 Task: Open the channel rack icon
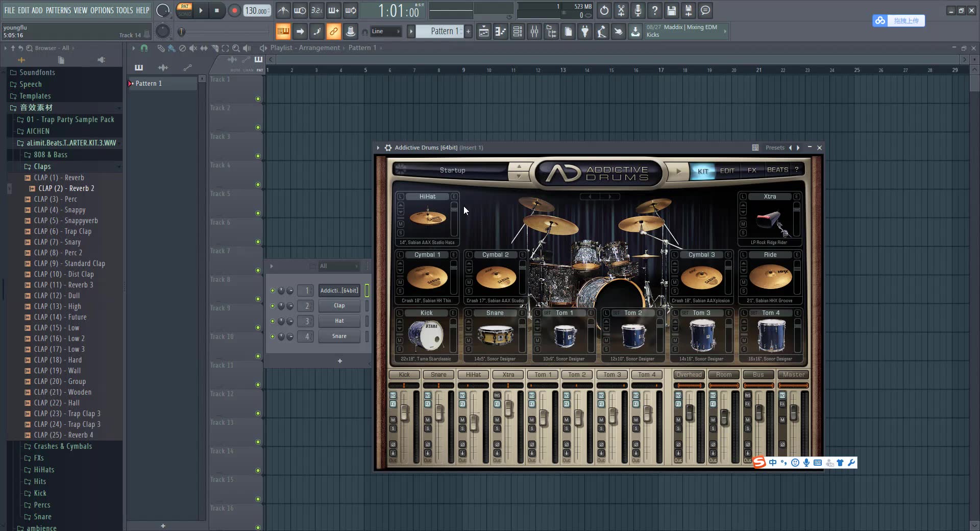518,32
